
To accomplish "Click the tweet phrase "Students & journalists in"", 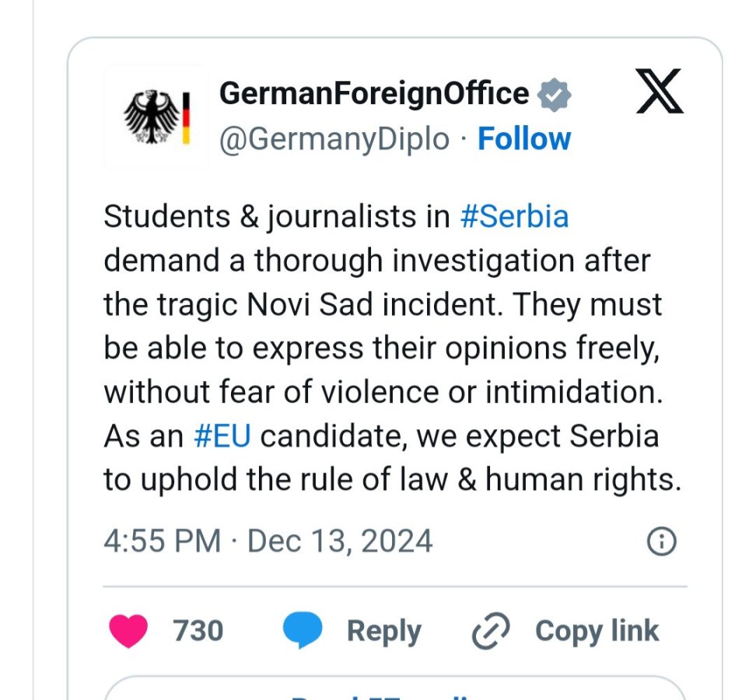I will (x=277, y=216).
